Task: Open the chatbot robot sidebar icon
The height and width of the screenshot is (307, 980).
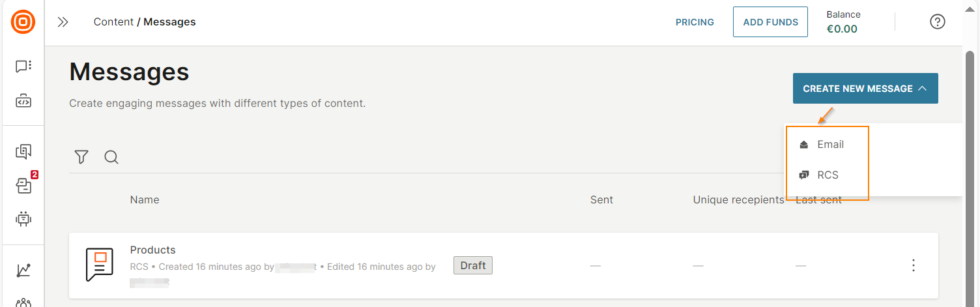Action: coord(23,219)
